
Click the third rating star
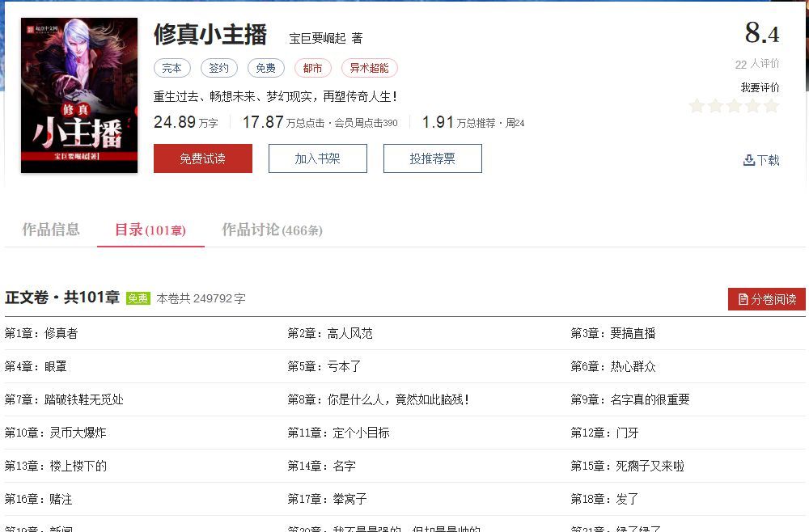point(735,106)
